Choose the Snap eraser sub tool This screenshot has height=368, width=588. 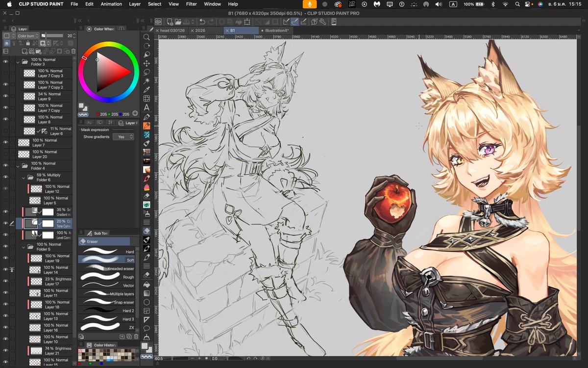106,302
